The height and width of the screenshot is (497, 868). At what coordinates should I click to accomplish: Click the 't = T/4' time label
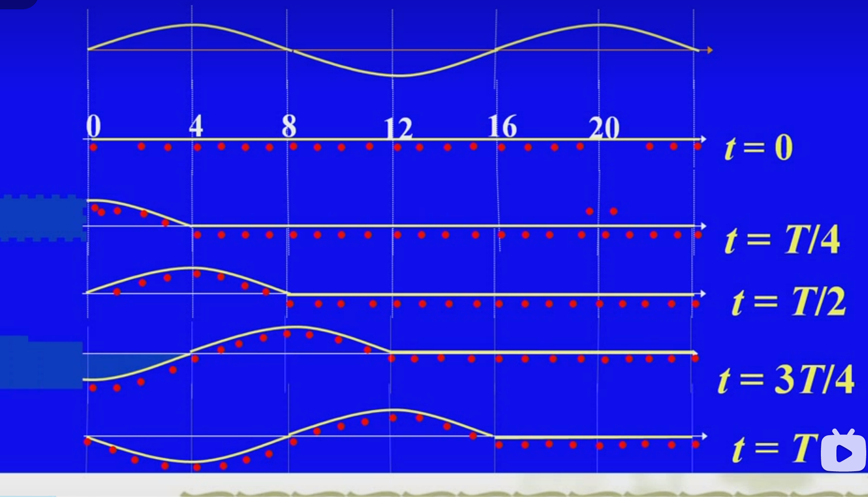[x=782, y=240]
